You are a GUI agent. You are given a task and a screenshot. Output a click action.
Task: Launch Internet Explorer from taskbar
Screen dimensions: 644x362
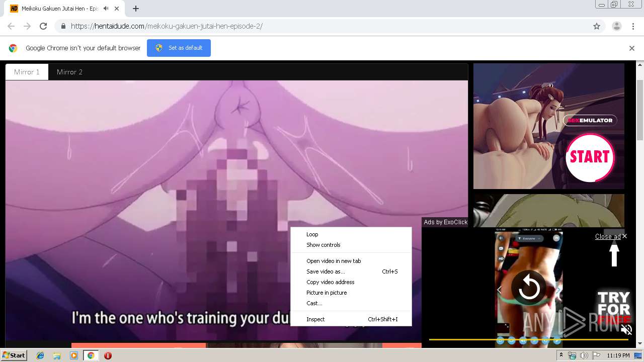(40, 355)
